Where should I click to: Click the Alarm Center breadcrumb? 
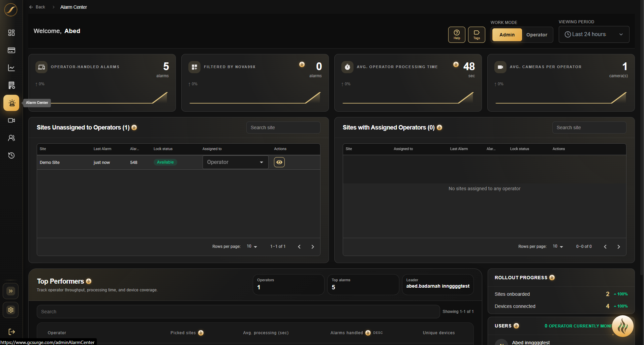(73, 7)
